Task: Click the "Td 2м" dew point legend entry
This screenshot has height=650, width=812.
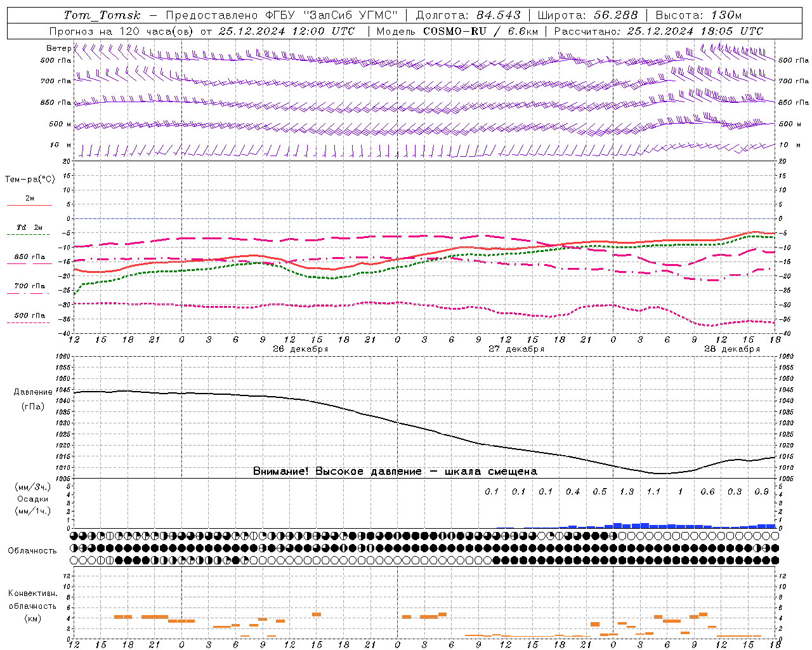Action: (30, 227)
